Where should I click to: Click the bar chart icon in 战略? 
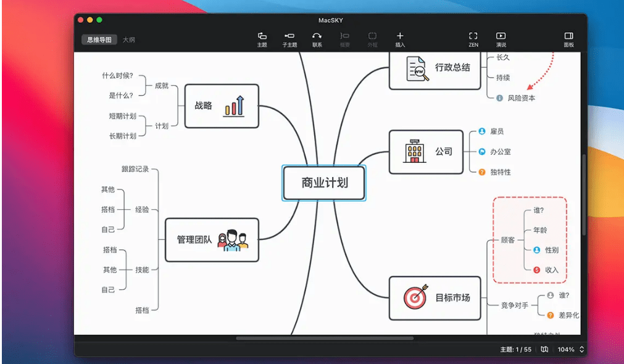point(234,106)
